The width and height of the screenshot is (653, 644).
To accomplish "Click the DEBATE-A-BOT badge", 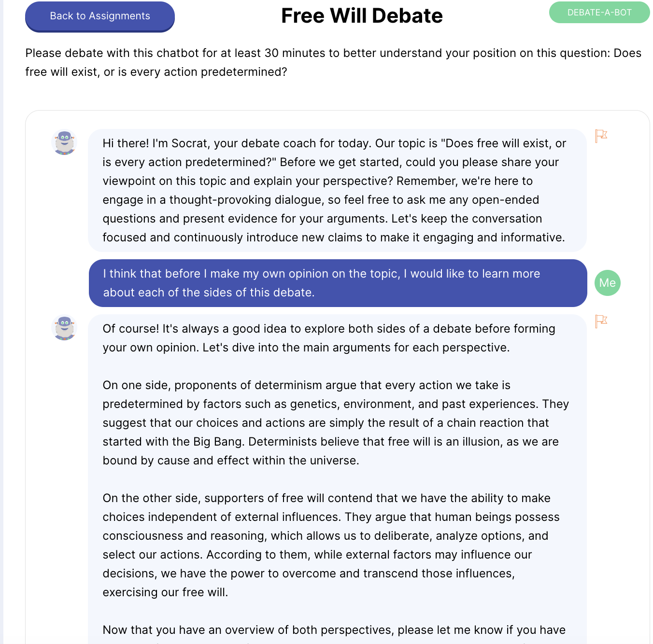I will pos(599,13).
